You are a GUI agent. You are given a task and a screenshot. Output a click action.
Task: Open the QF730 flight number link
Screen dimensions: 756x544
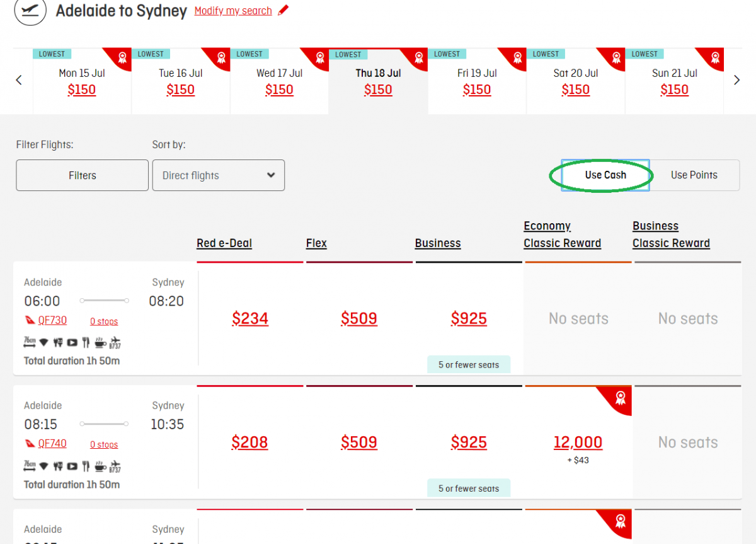click(52, 320)
